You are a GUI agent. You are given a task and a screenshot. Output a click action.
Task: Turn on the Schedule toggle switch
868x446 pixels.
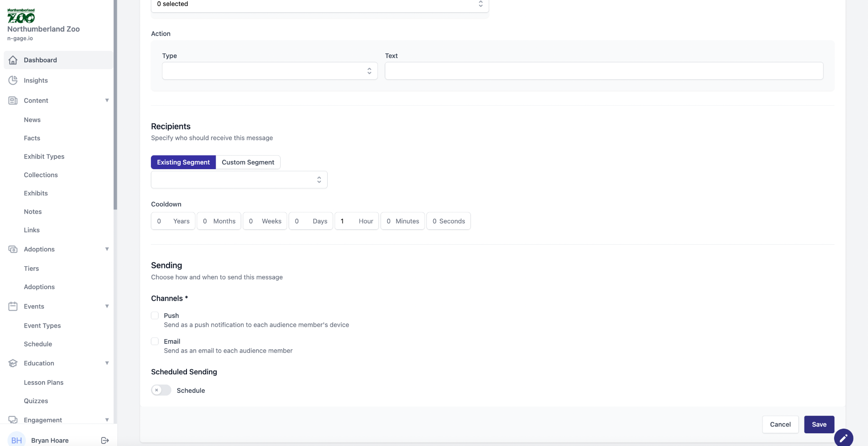point(161,390)
